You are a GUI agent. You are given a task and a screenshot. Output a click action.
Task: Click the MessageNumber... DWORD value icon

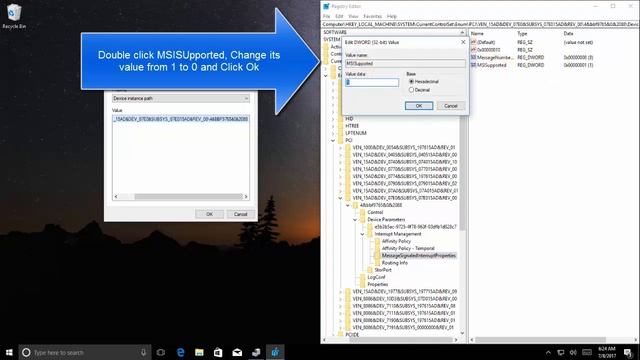tap(473, 58)
